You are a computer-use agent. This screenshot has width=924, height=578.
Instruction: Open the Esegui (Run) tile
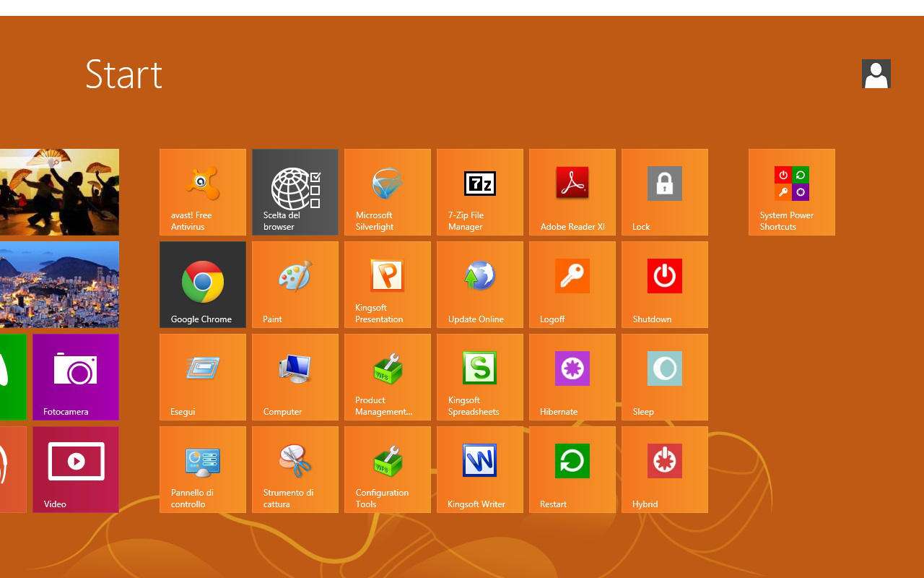tap(203, 377)
